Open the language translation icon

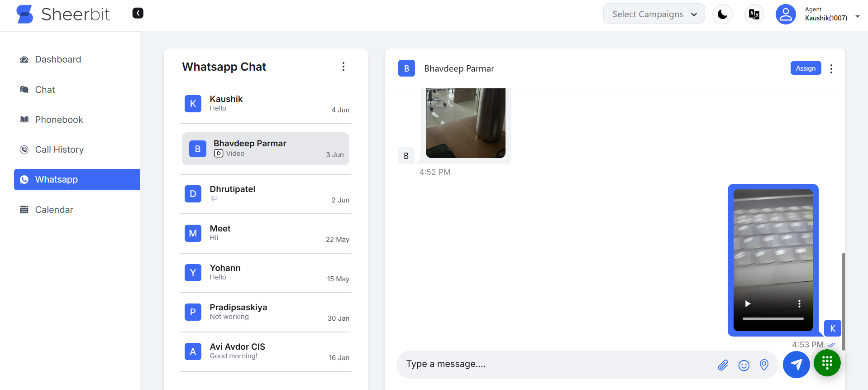tap(754, 14)
